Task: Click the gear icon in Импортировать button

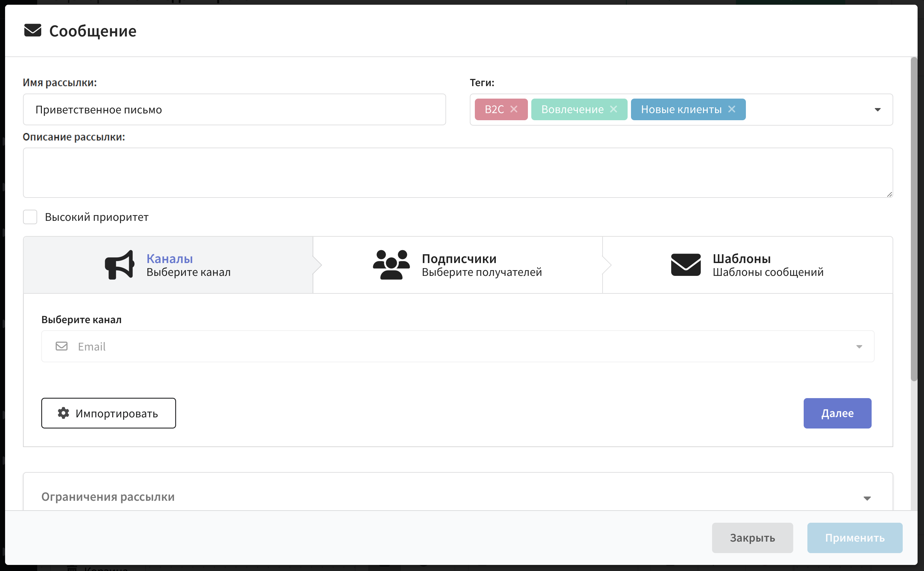Action: [64, 413]
